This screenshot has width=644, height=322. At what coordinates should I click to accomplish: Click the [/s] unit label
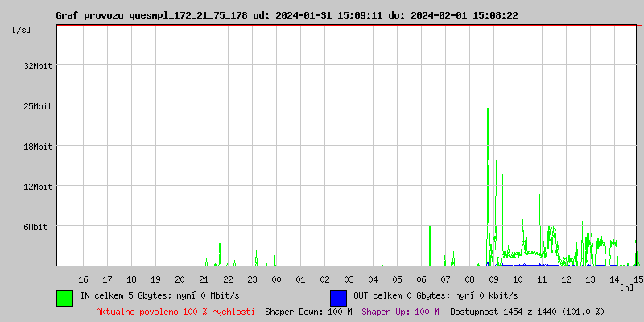(x=22, y=30)
